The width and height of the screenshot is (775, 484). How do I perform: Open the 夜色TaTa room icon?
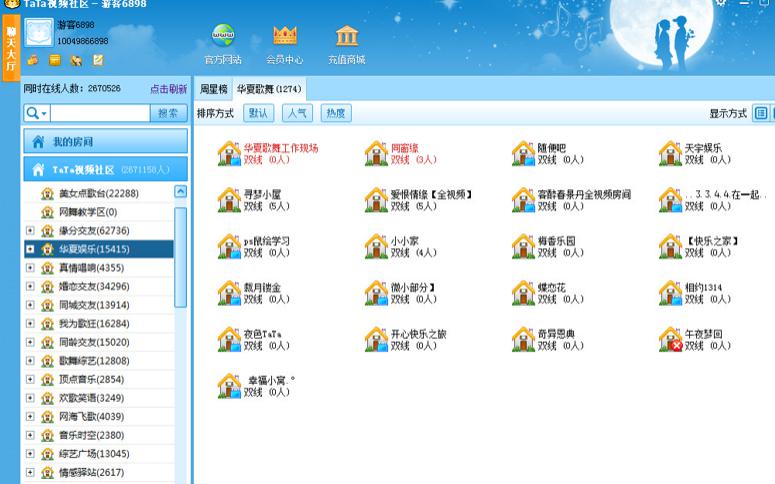coord(229,339)
